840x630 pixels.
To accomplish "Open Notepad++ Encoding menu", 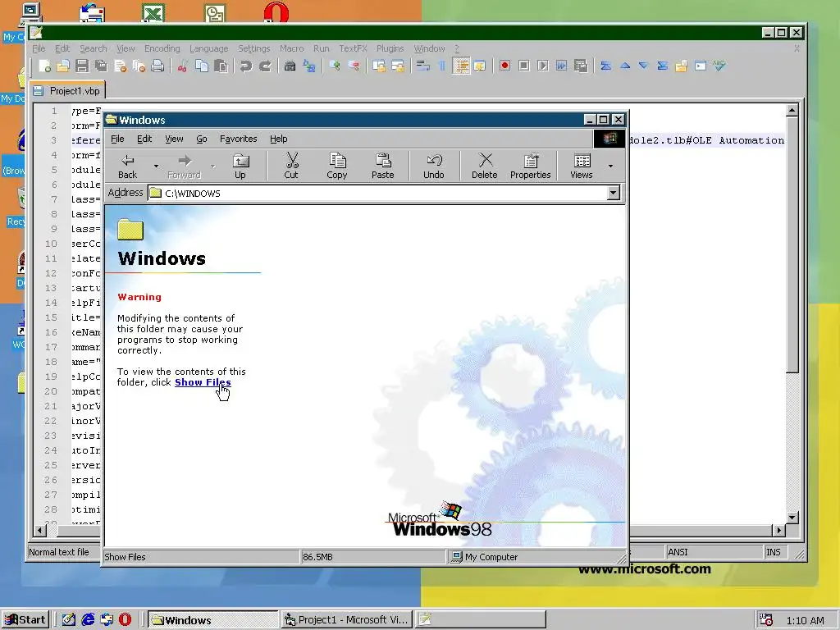I will tap(162, 48).
